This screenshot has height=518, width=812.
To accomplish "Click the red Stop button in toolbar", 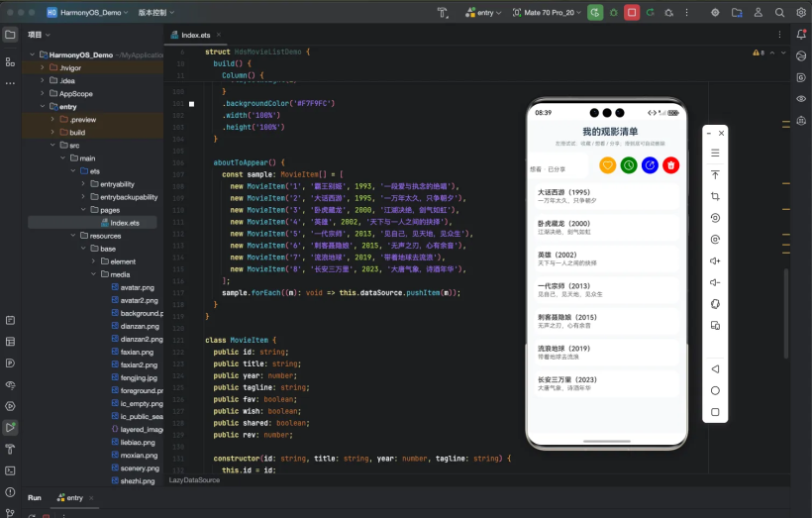I will [631, 13].
